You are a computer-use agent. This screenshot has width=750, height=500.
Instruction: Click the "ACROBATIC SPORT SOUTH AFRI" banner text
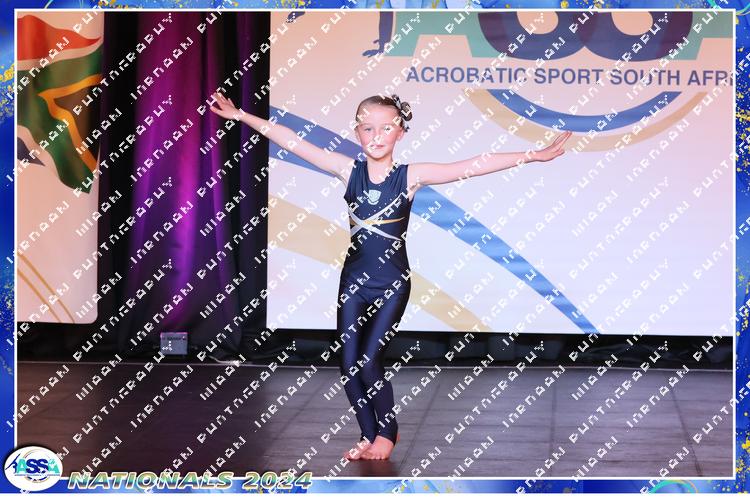pyautogui.click(x=569, y=77)
